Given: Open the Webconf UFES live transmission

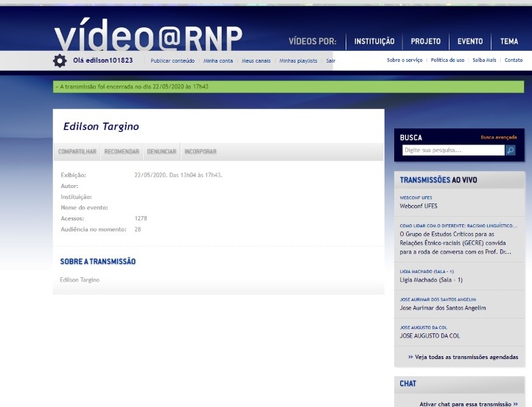Looking at the screenshot, I should click(419, 206).
